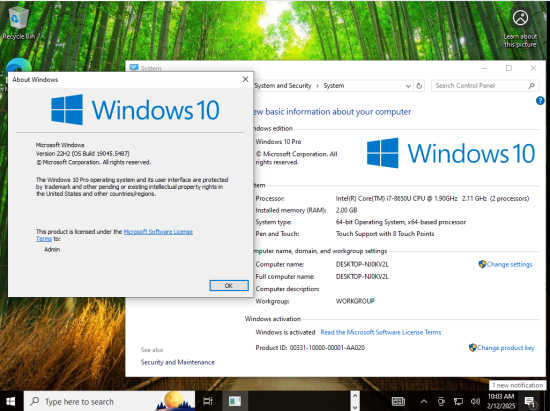Click the 64-bit Operating System text

pyautogui.click(x=401, y=222)
